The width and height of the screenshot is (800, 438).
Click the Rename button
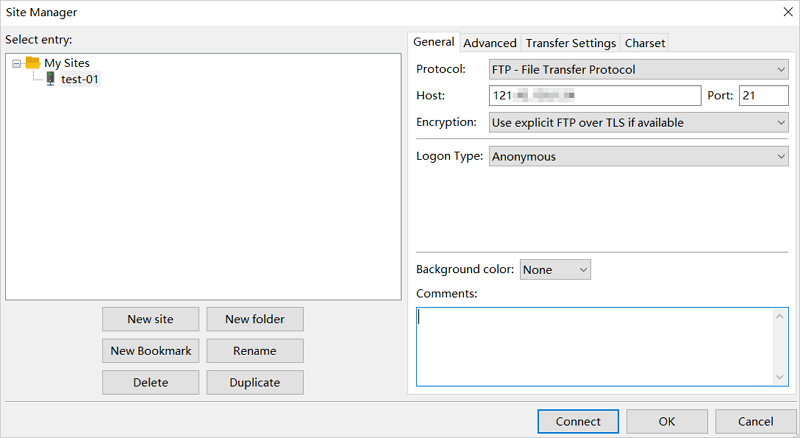point(255,351)
